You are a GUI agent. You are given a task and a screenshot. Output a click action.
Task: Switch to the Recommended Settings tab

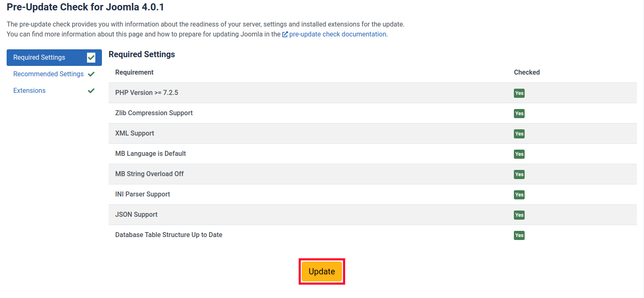pos(48,74)
